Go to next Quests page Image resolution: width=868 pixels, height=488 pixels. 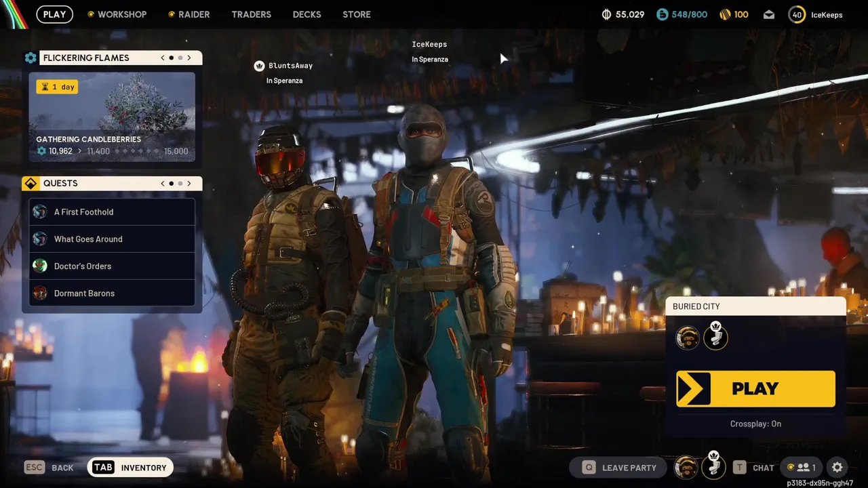point(189,183)
